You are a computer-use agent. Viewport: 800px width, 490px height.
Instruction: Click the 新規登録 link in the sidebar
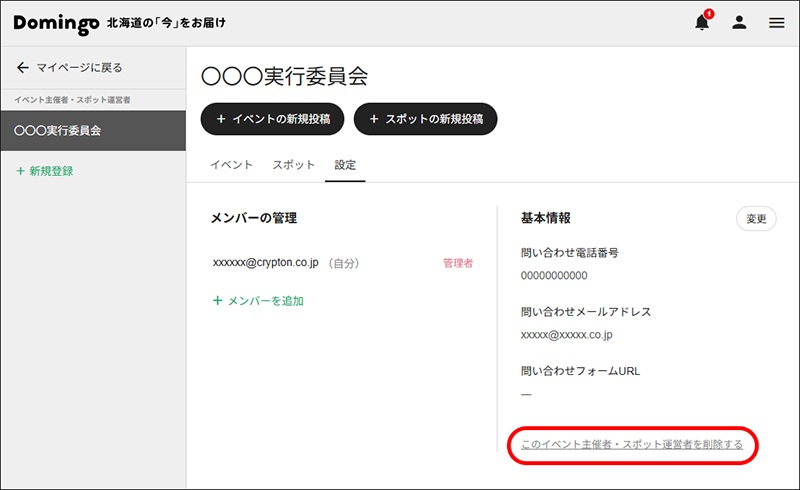(51, 171)
